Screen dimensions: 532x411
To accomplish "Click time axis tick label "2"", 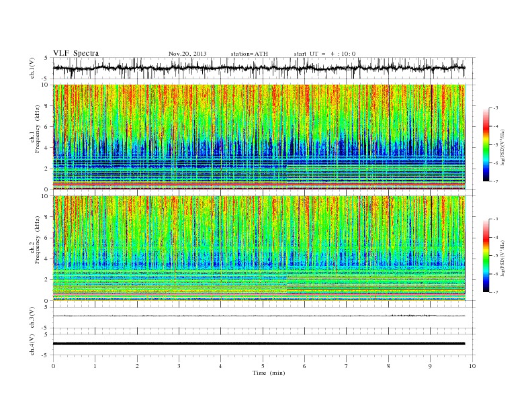I will click(137, 366).
